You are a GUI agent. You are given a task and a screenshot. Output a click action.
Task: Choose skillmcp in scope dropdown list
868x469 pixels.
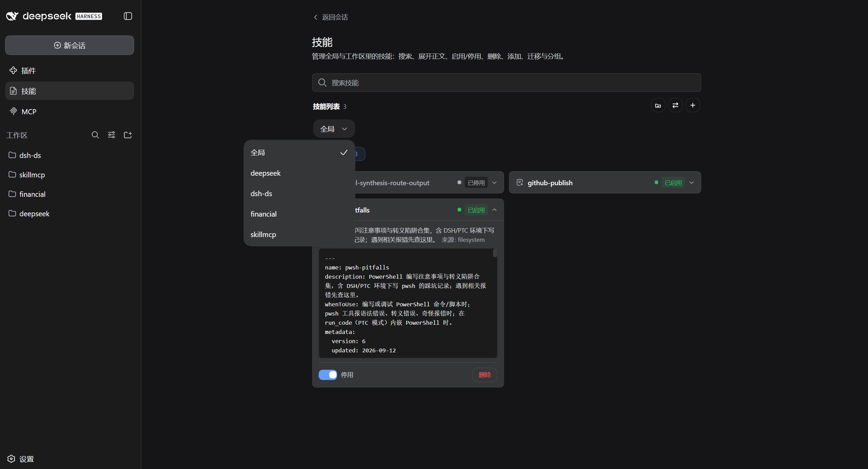tap(299, 235)
